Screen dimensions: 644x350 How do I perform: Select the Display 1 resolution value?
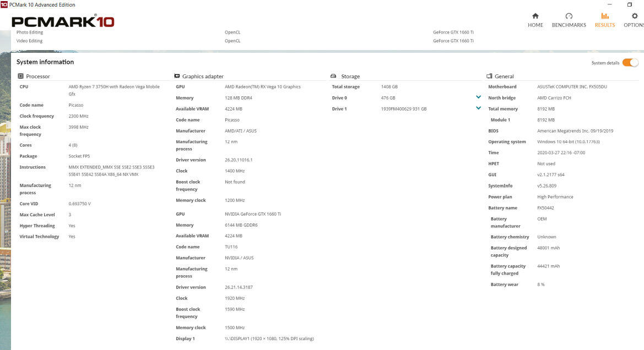(x=269, y=339)
